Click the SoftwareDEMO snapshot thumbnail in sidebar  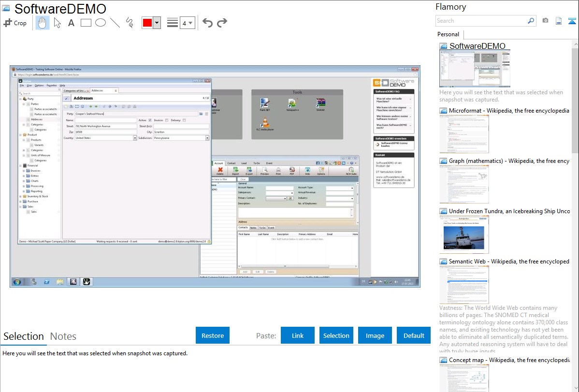[475, 69]
